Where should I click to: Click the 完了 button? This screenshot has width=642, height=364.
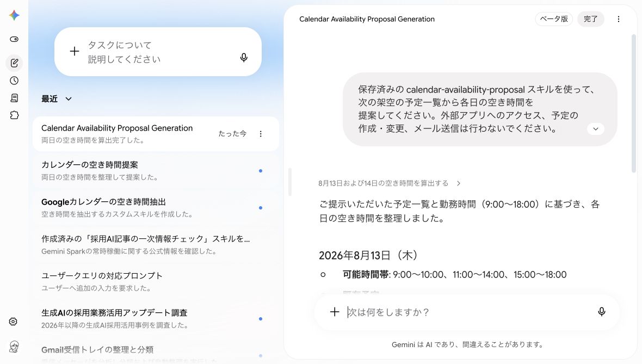tap(590, 19)
